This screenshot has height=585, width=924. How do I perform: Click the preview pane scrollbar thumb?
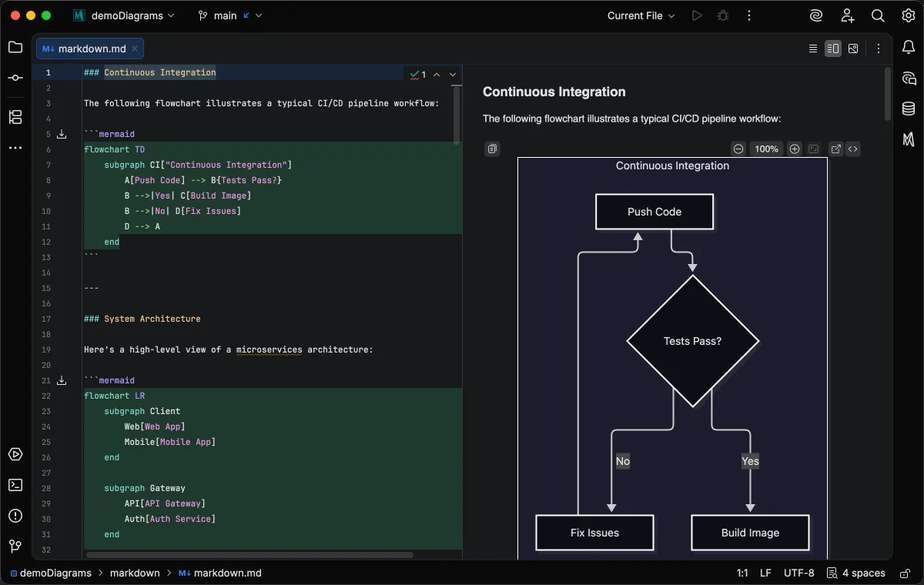(x=887, y=94)
